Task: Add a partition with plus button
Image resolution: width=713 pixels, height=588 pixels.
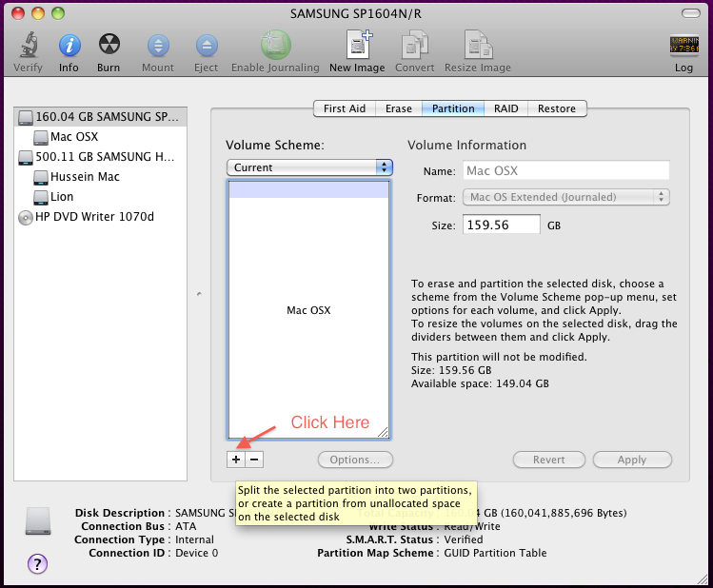Action: [236, 460]
